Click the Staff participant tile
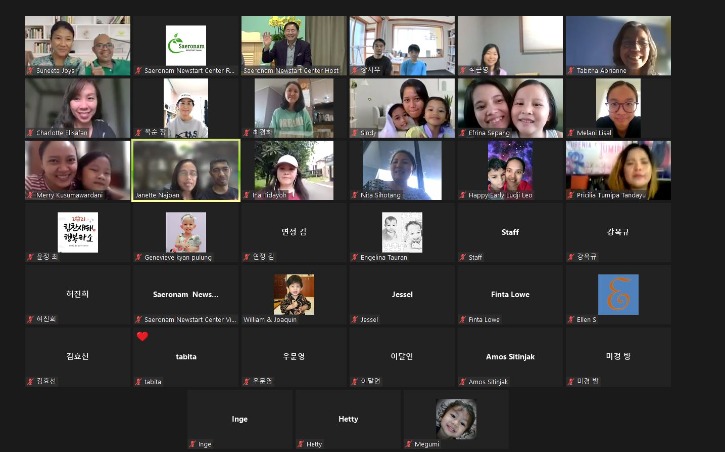The width and height of the screenshot is (725, 452). [x=510, y=232]
